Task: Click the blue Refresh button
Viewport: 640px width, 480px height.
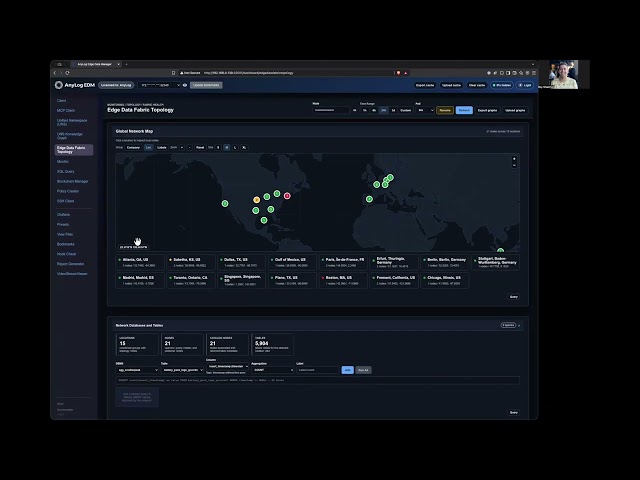Action: click(464, 110)
